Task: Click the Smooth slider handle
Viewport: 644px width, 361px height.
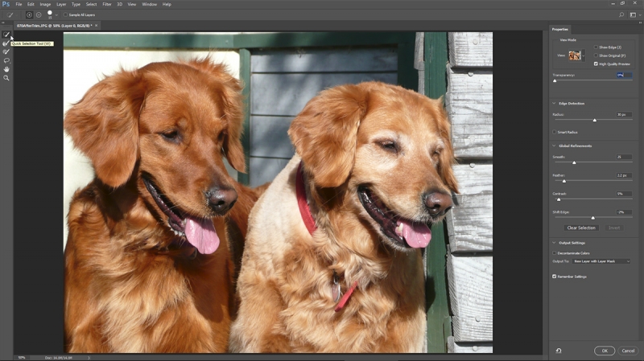Action: [x=574, y=163]
